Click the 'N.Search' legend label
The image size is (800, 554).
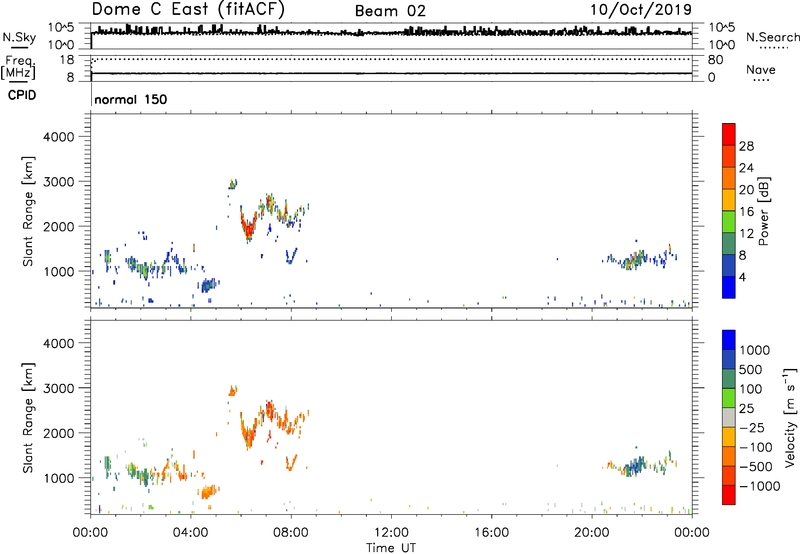(x=772, y=37)
